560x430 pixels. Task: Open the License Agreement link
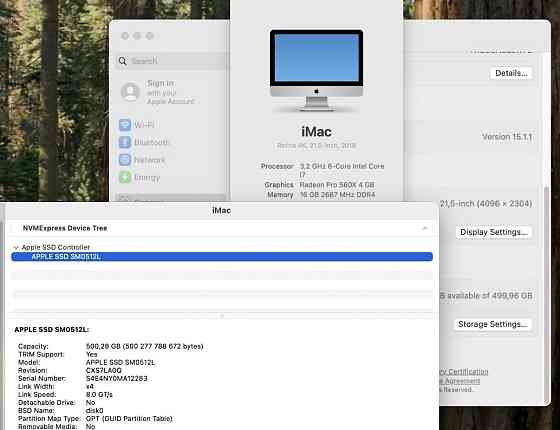pyautogui.click(x=460, y=381)
